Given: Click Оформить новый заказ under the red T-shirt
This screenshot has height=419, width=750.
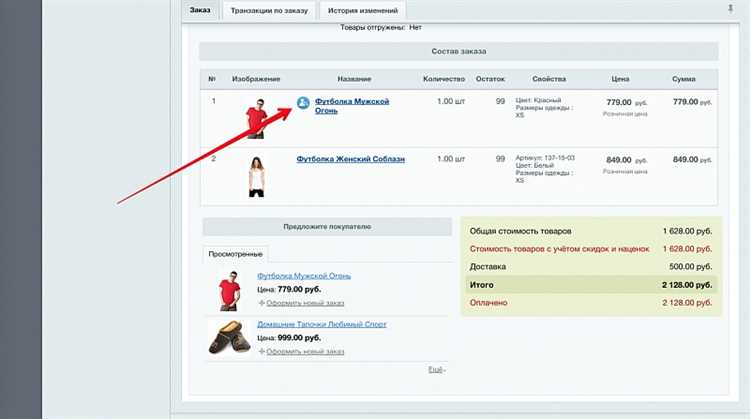Looking at the screenshot, I should pyautogui.click(x=305, y=303).
